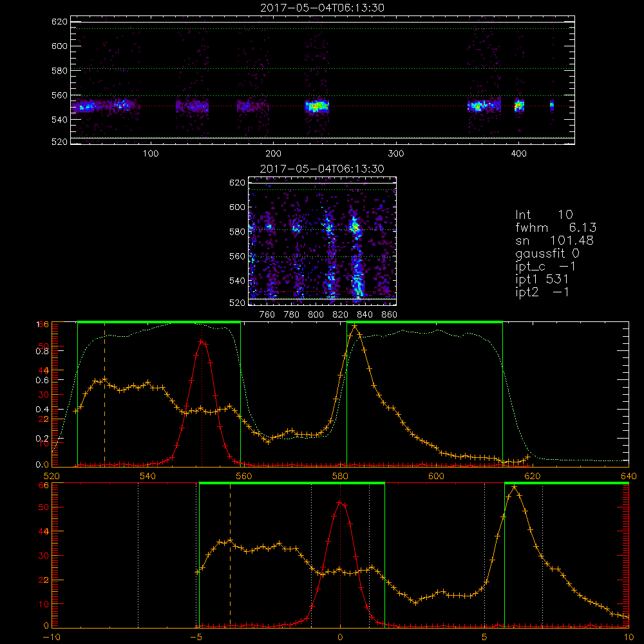Image resolution: width=644 pixels, height=644 pixels.
Task: Click the bright blob at x=400 in wide spectrogram
Action: coord(519,106)
